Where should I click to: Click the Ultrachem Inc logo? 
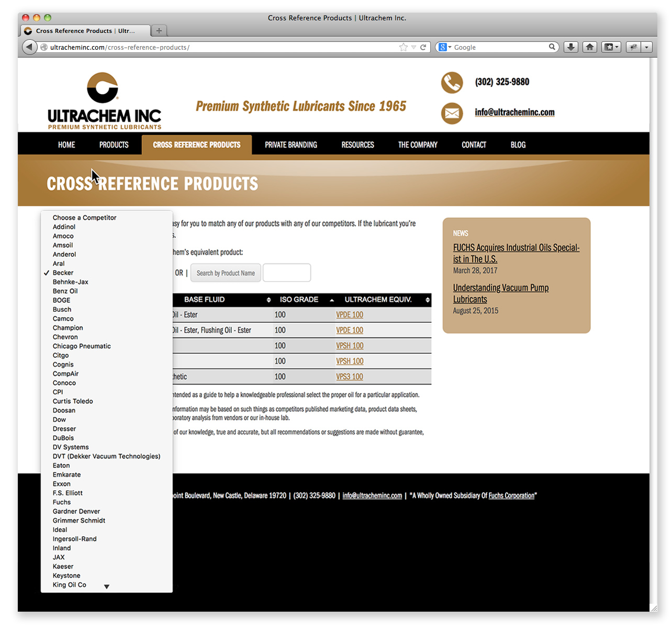tap(105, 101)
